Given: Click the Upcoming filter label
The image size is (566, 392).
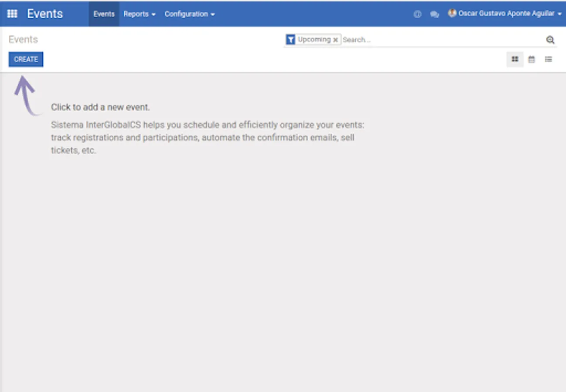Looking at the screenshot, I should [314, 40].
